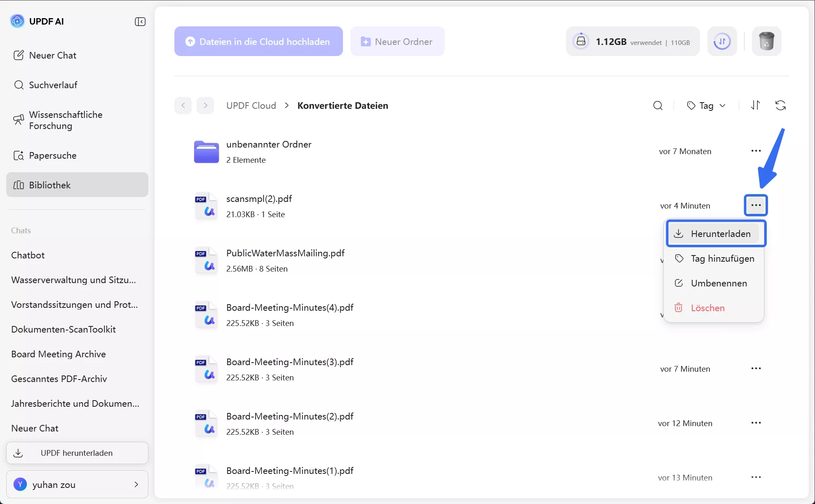This screenshot has width=815, height=504.
Task: Click the cloud sync transfer icon
Action: tap(722, 41)
